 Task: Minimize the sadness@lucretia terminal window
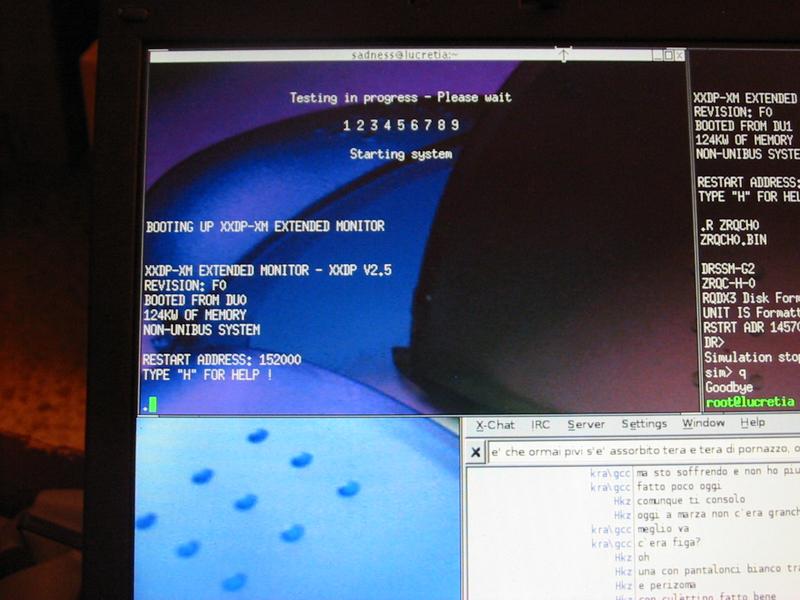658,55
